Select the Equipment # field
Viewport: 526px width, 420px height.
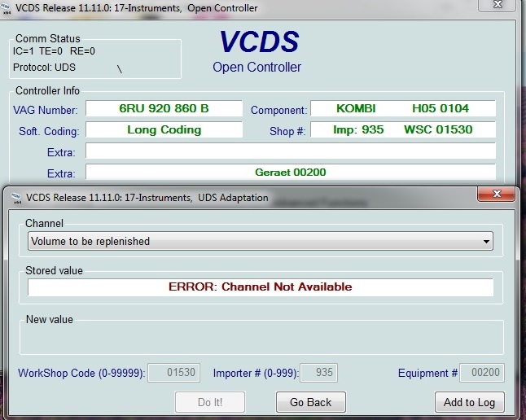tap(482, 374)
